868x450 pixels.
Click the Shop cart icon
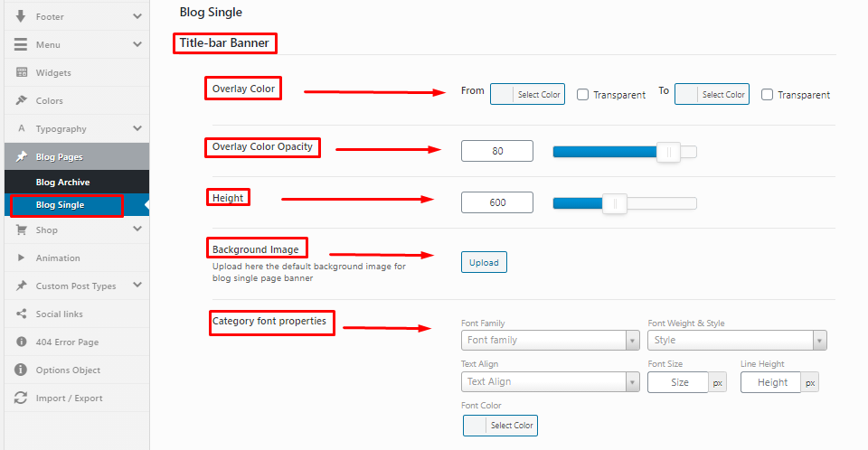coord(22,230)
